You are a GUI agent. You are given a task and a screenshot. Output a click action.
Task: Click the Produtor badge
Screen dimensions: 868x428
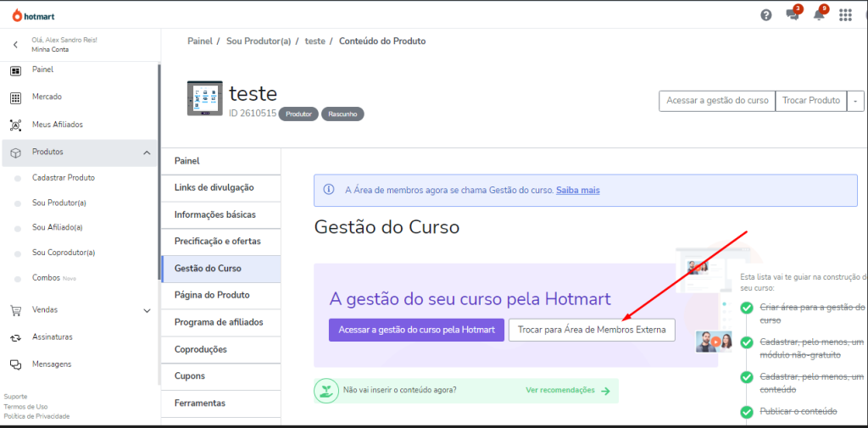298,114
